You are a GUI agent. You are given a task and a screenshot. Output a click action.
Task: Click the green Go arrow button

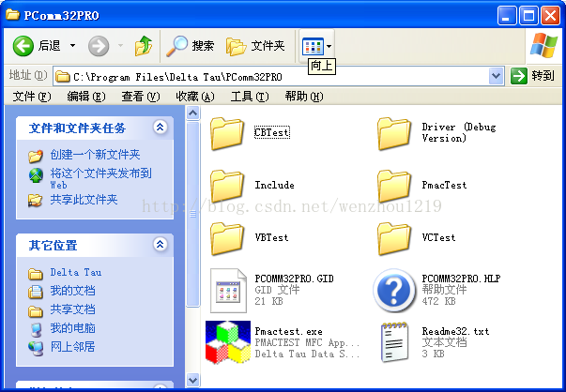pyautogui.click(x=519, y=76)
